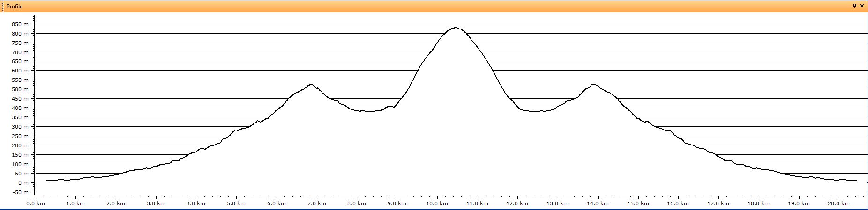
Task: Click the '350 m' elevation axis label
Action: pyautogui.click(x=20, y=117)
